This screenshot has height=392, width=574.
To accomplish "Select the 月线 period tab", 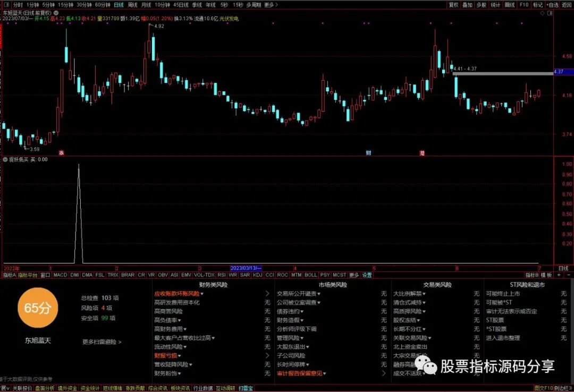I will (x=146, y=5).
